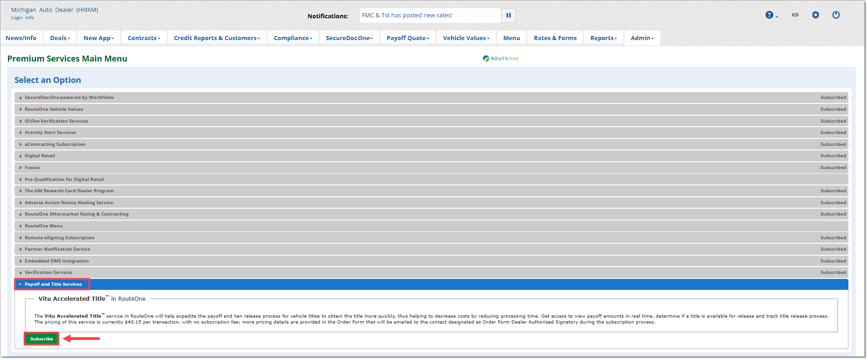Open Credit Reports & Customers menu
This screenshot has height=360, width=868.
point(217,38)
